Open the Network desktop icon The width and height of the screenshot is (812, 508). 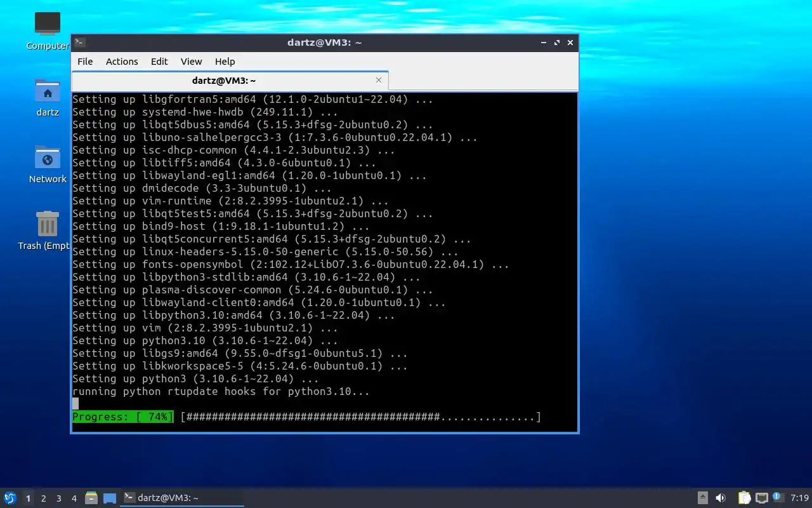(x=48, y=164)
